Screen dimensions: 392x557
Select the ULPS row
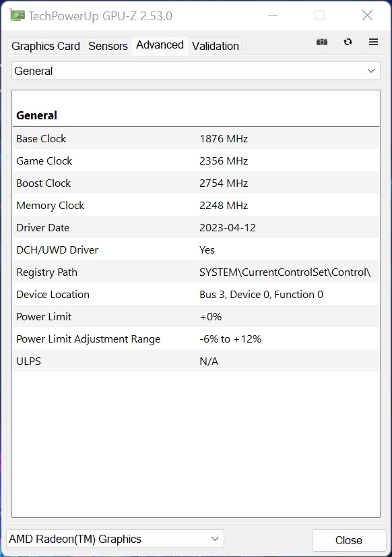[196, 361]
